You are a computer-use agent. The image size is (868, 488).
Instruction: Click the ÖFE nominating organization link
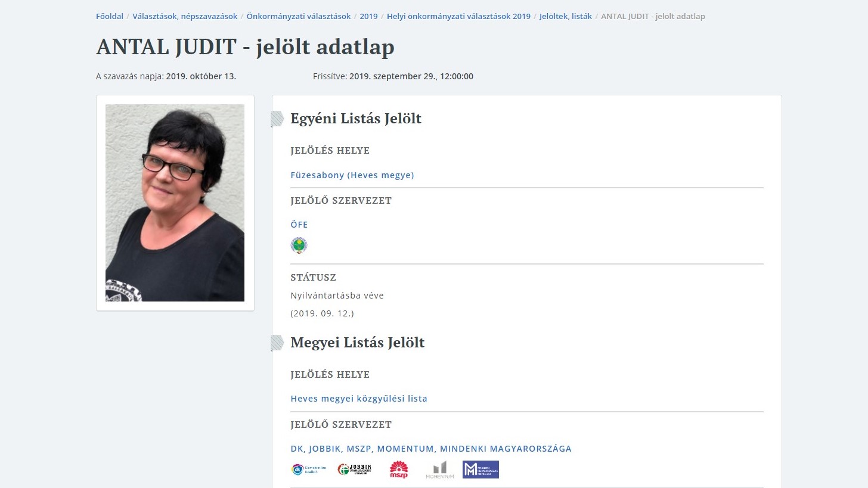coord(299,225)
